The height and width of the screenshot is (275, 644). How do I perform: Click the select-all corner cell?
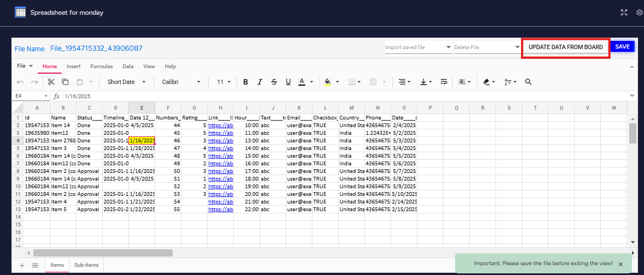click(17, 107)
